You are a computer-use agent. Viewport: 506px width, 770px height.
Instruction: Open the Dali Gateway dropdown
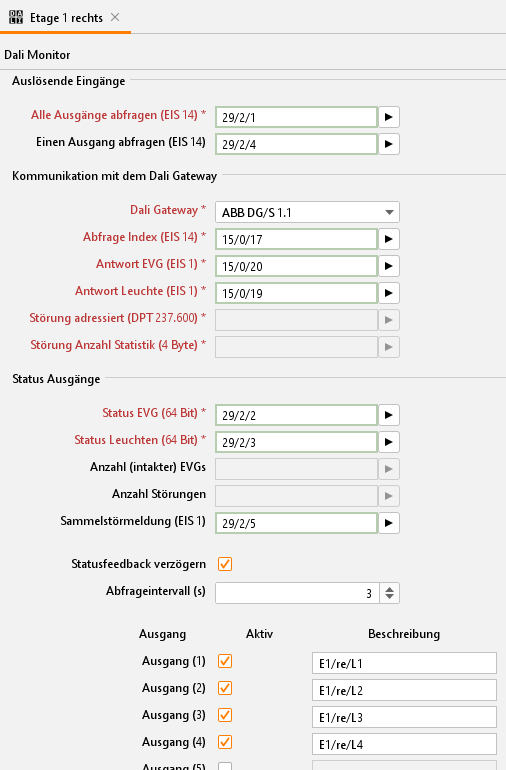tap(307, 212)
